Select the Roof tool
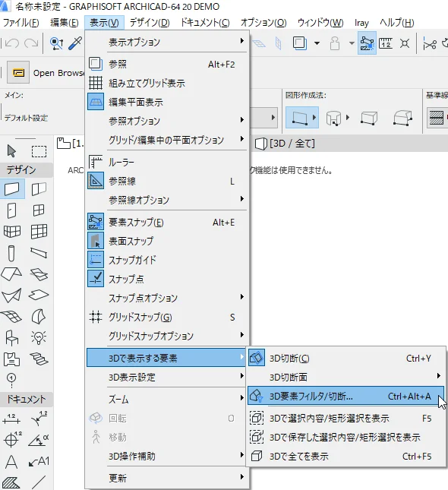 (11, 274)
